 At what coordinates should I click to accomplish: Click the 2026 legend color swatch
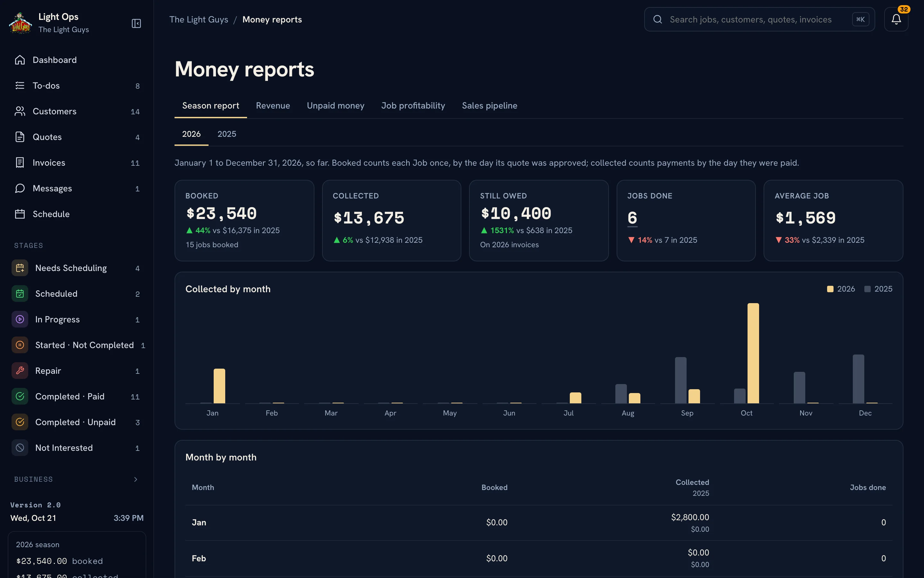coord(830,289)
